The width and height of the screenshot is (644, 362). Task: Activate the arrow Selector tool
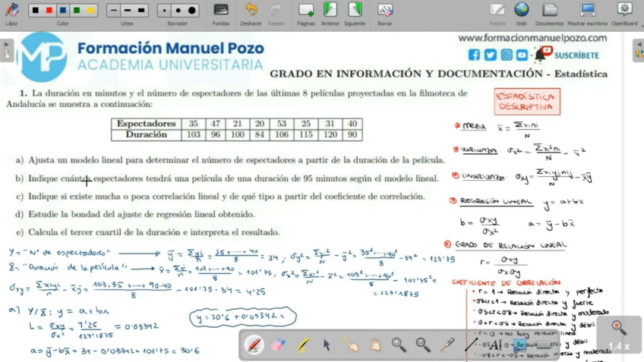point(327,345)
